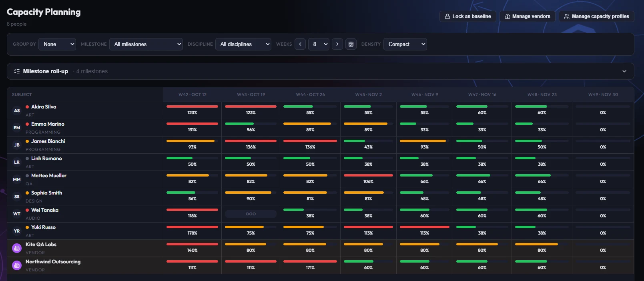This screenshot has height=281, width=644.
Task: Click the W48 · Nov 23 column header
Action: pos(542,94)
